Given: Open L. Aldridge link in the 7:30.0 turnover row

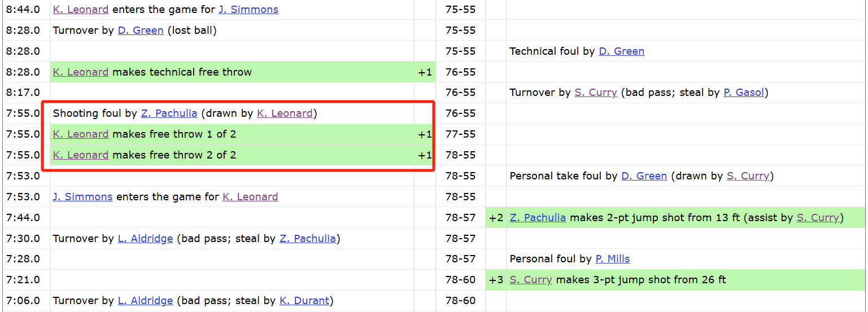Looking at the screenshot, I should click(145, 239).
